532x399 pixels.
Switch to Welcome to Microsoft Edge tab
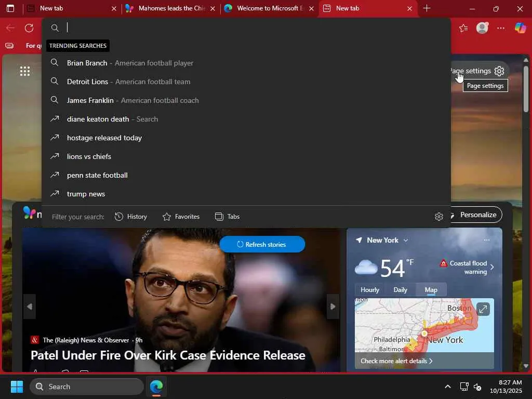[264, 8]
